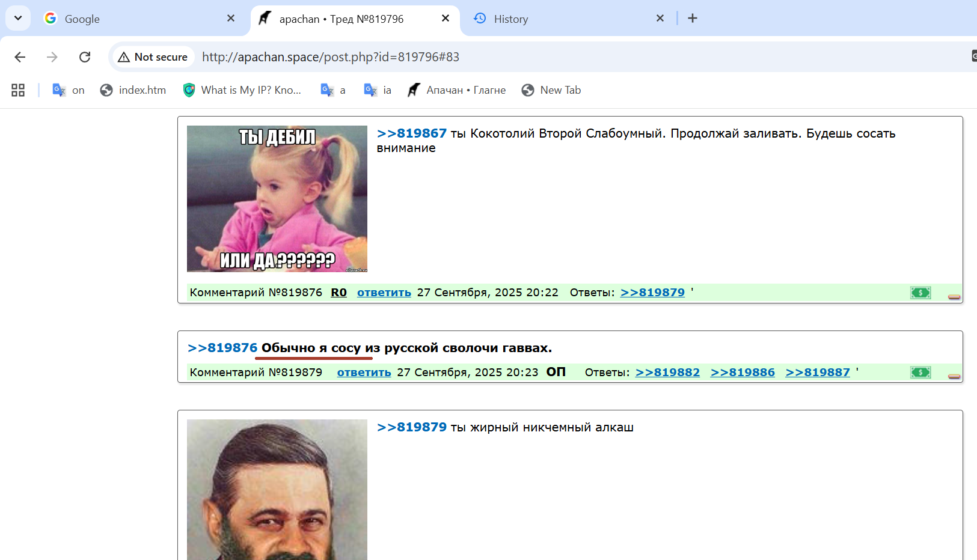This screenshot has height=560, width=977.
Task: Open the apps grid in bookmarks bar
Action: pyautogui.click(x=18, y=90)
